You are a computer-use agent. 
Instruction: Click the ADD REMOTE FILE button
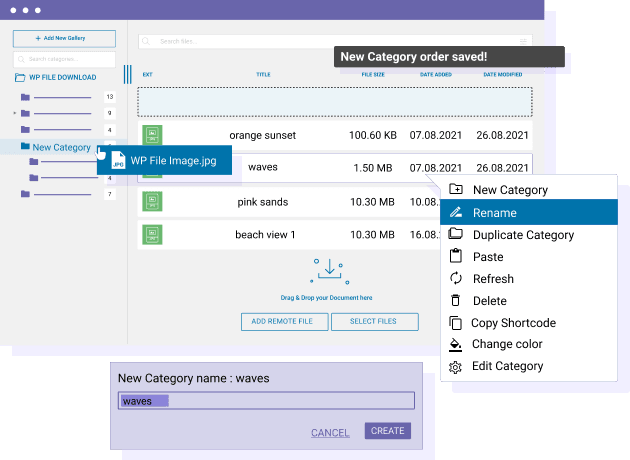point(282,321)
